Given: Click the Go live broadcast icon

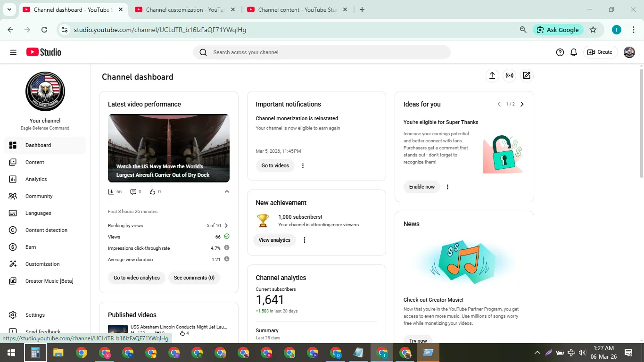Looking at the screenshot, I should point(510,75).
